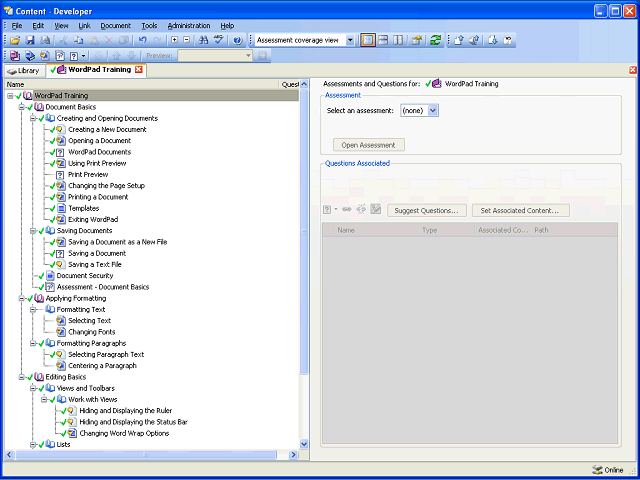Click the Save floppy disk icon
This screenshot has width=640, height=480.
[x=30, y=40]
